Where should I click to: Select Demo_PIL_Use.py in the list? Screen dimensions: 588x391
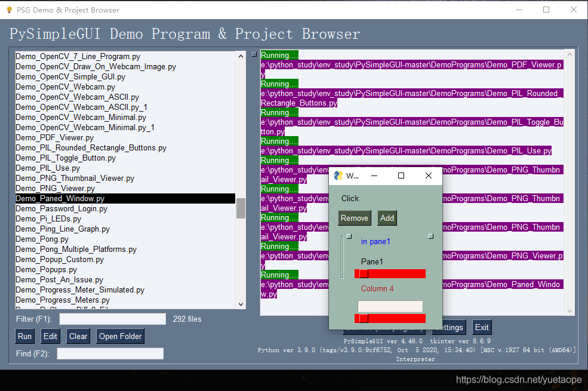click(125, 168)
